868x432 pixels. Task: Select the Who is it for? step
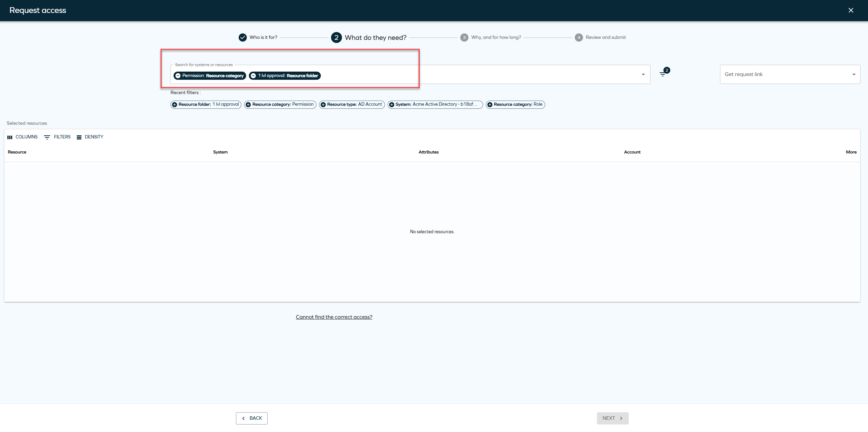(x=257, y=37)
